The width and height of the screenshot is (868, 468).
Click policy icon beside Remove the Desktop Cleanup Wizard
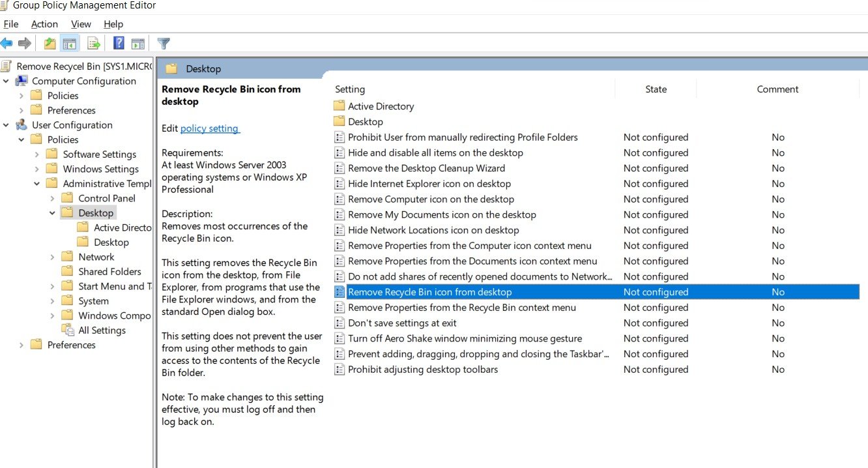(339, 168)
